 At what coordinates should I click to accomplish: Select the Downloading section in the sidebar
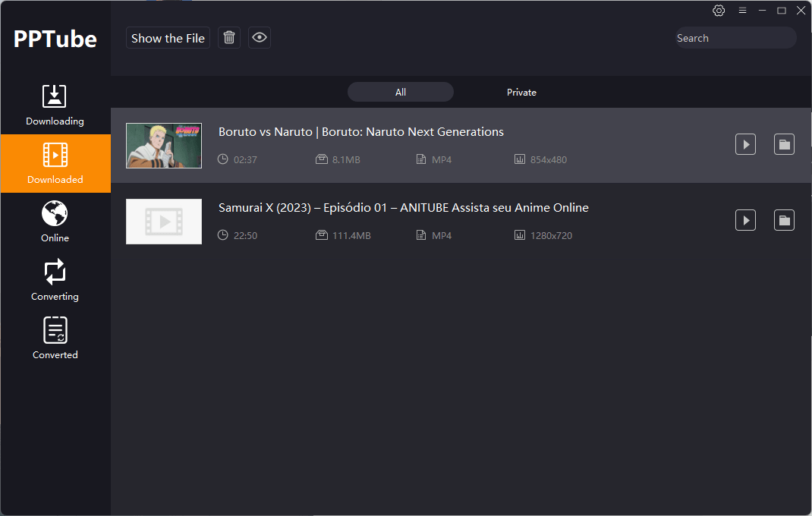[x=55, y=105]
